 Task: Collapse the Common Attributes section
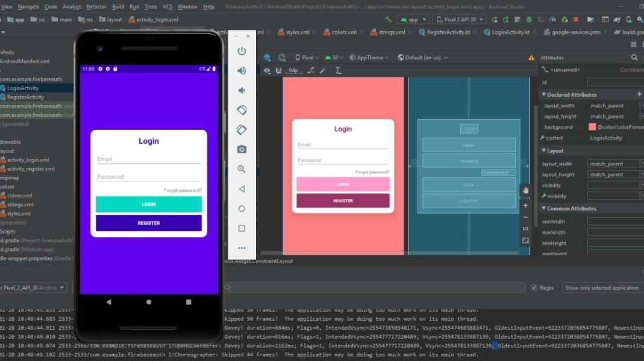point(544,208)
